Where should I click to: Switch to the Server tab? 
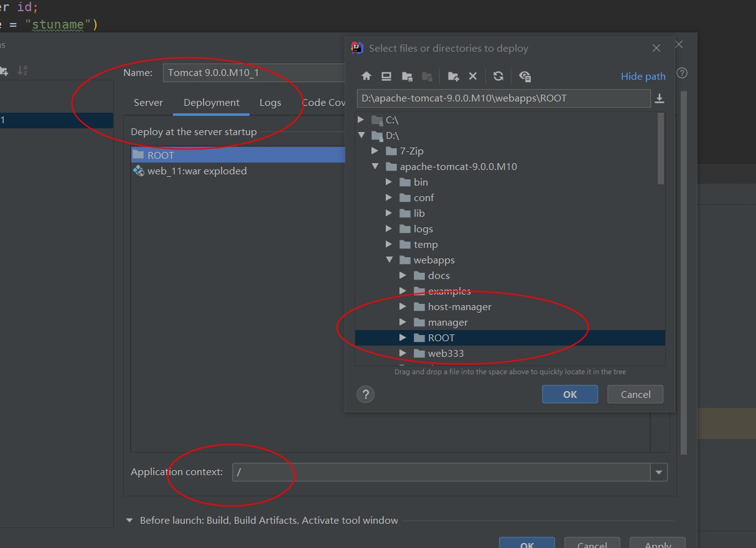click(x=148, y=103)
